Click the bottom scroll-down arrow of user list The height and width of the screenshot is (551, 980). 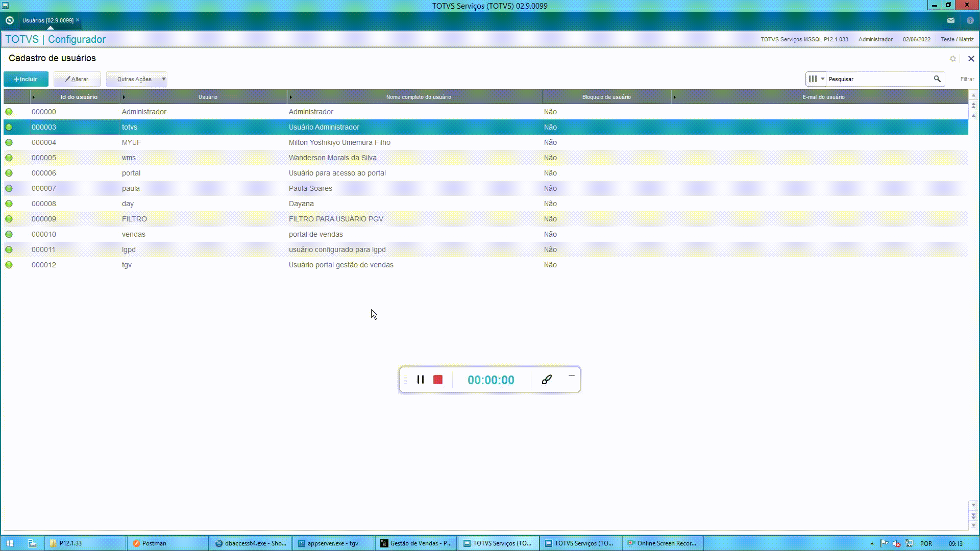[x=973, y=525]
